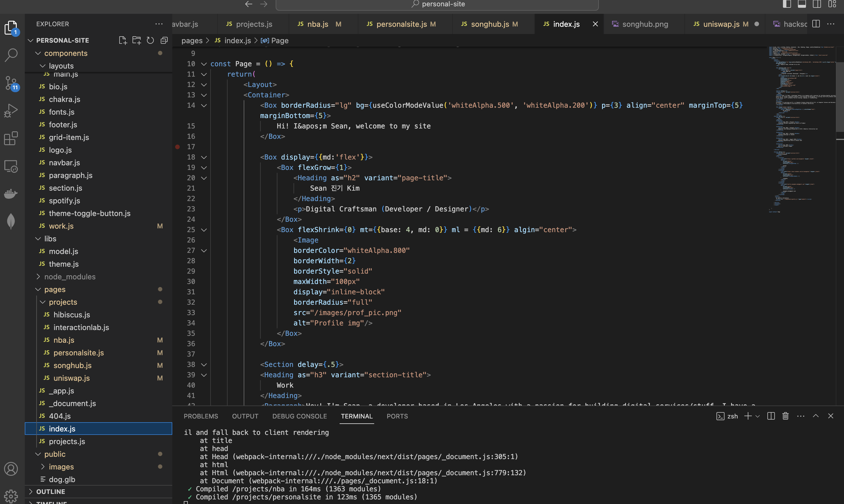Screen dimensions: 844x504
Task: Collapse the libs folder
Action: 38,239
